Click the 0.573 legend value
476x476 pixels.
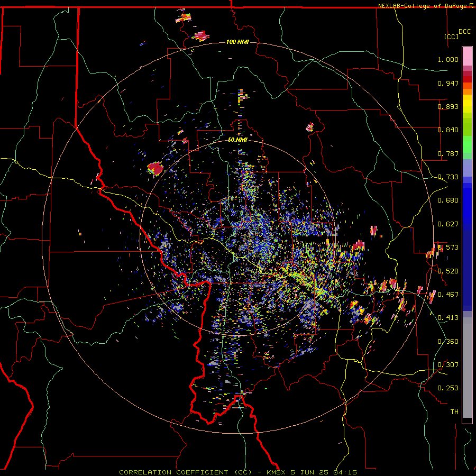pos(448,248)
